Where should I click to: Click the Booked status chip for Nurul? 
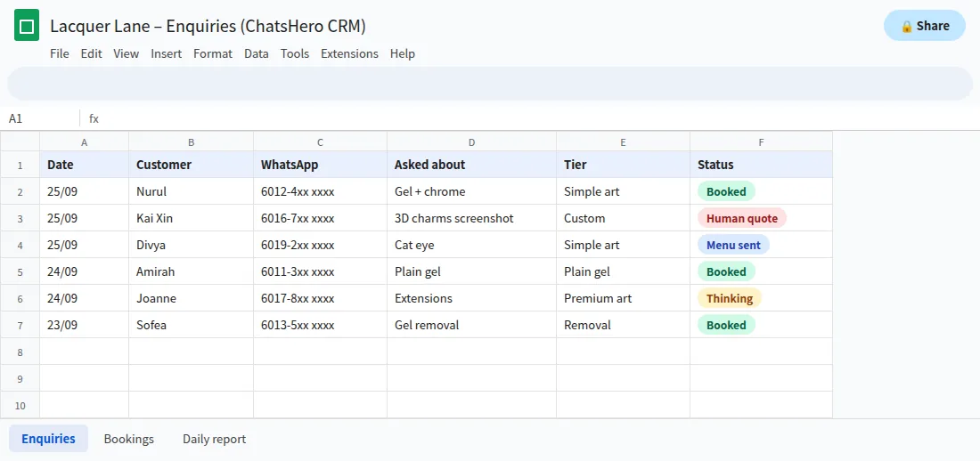tap(726, 191)
